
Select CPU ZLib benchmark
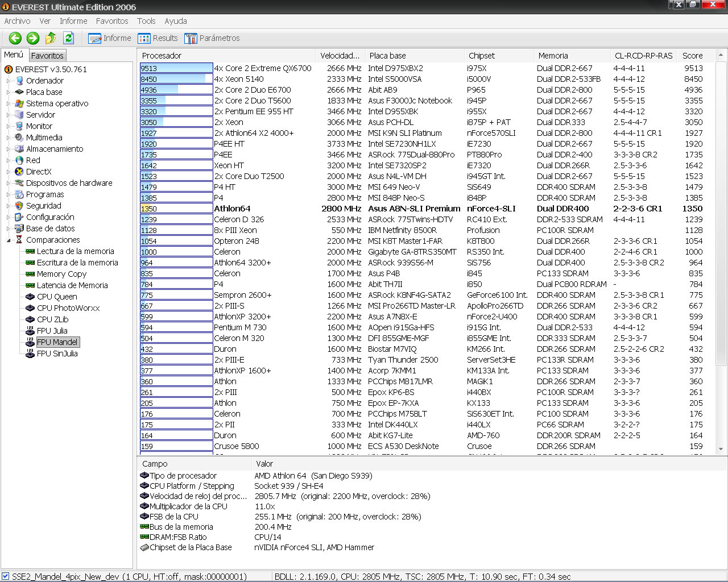[x=53, y=319]
